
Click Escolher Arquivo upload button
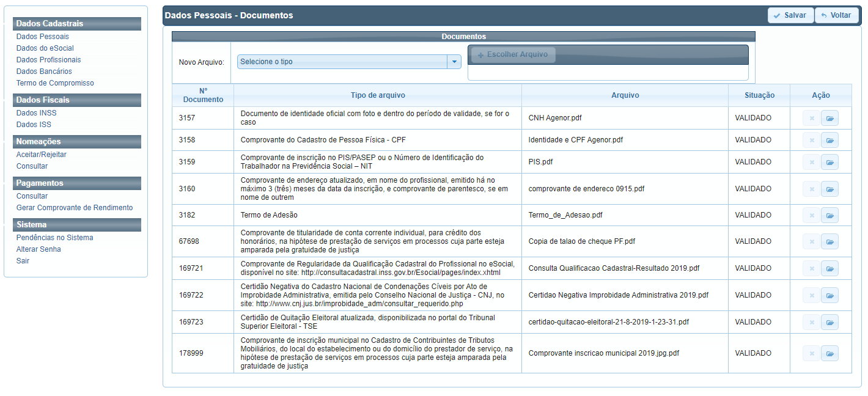point(512,54)
